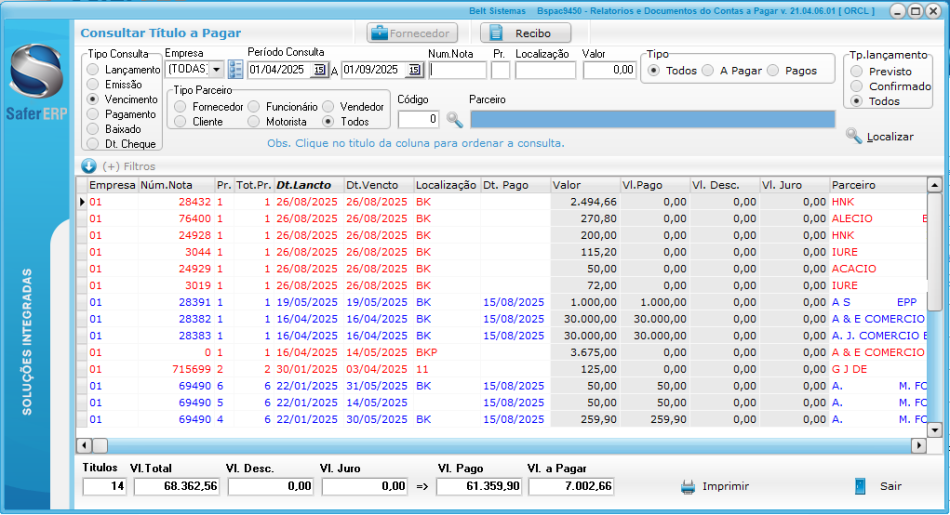The image size is (950, 515).
Task: Expand the (+) Filtros section
Action: [x=129, y=166]
